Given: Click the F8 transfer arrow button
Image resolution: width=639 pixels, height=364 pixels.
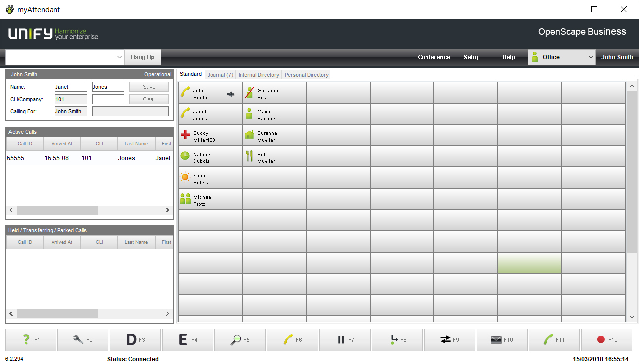Looking at the screenshot, I should pyautogui.click(x=397, y=340).
